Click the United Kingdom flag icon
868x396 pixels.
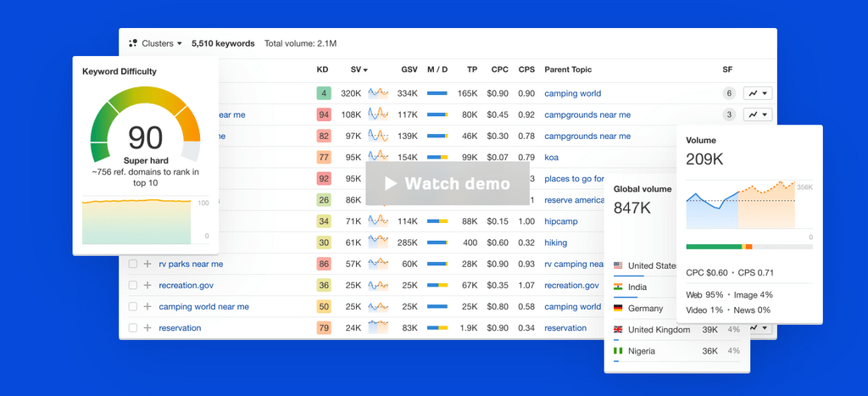click(x=618, y=330)
